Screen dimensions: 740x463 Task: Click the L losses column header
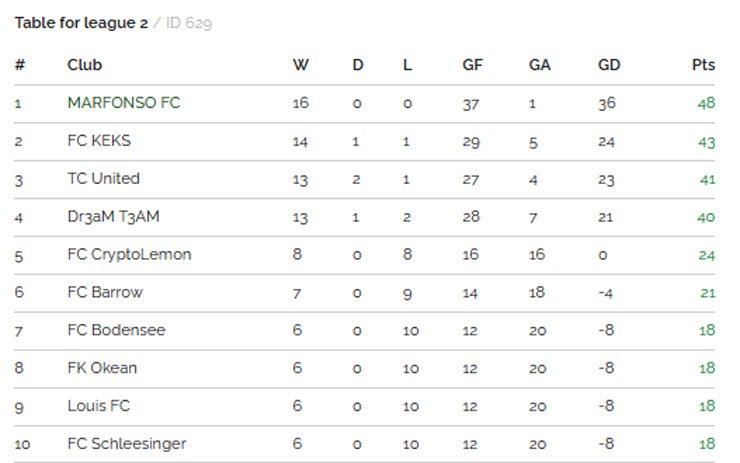pyautogui.click(x=407, y=65)
